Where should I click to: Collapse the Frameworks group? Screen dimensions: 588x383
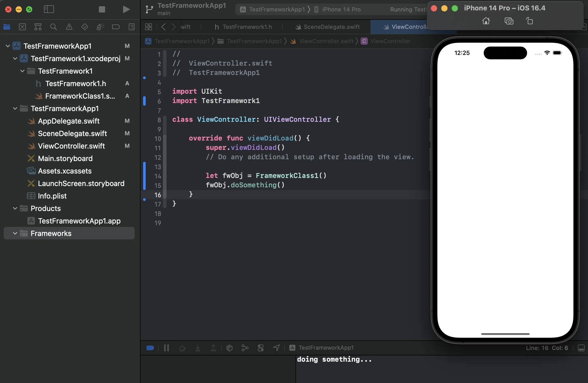15,233
